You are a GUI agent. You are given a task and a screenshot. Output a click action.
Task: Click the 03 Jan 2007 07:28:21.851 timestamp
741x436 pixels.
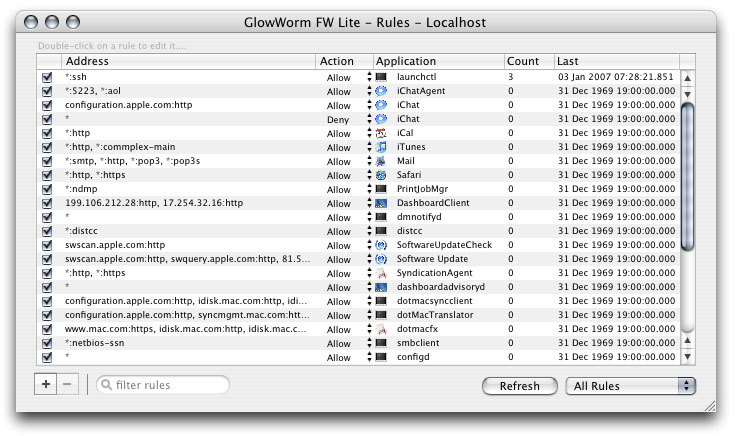click(x=615, y=77)
